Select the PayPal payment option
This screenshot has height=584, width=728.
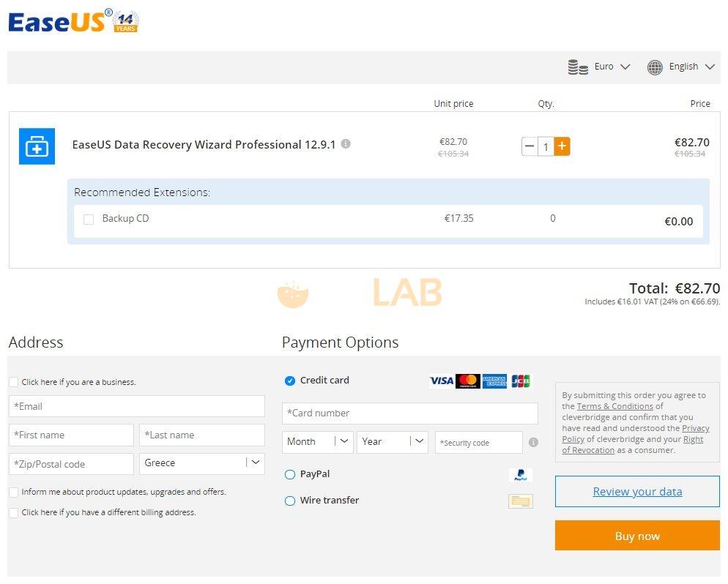[290, 474]
